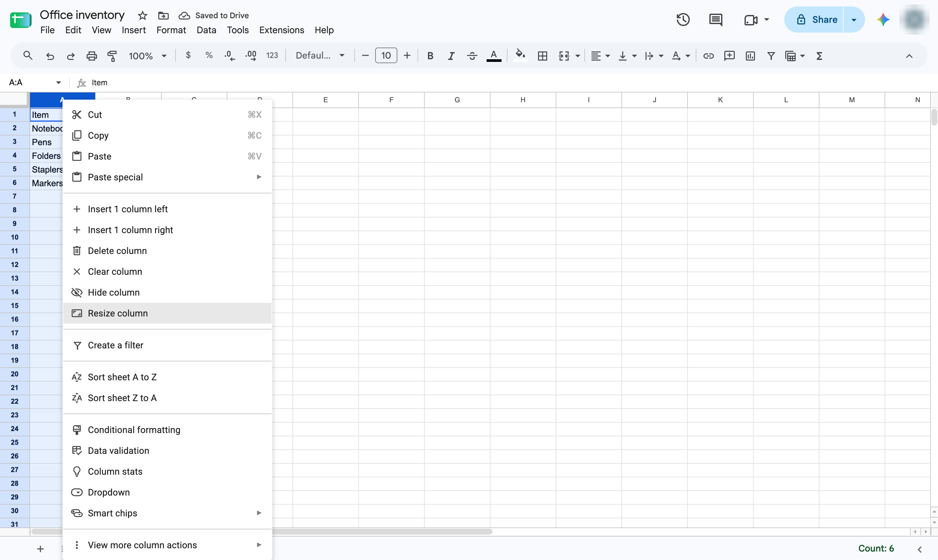Screen dimensions: 938x560
Task: Toggle the filter toolbar button
Action: coord(771,56)
